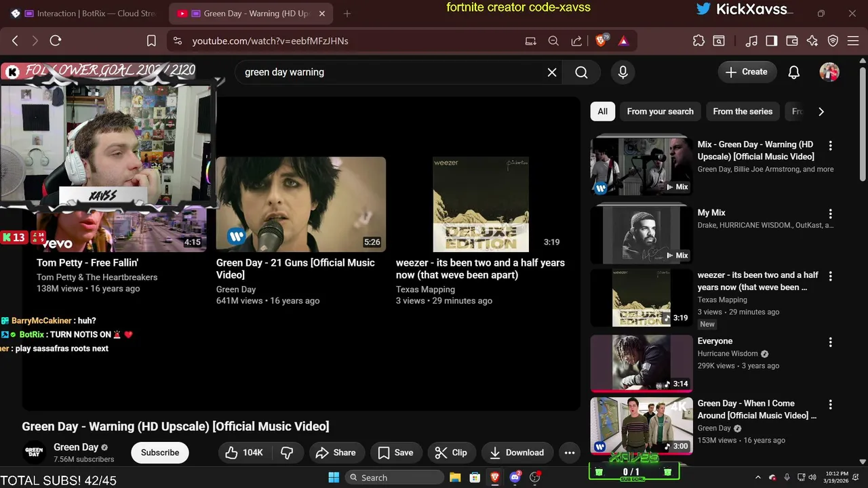The width and height of the screenshot is (868, 488).
Task: Open the Brave Shields lion icon
Action: tap(601, 41)
